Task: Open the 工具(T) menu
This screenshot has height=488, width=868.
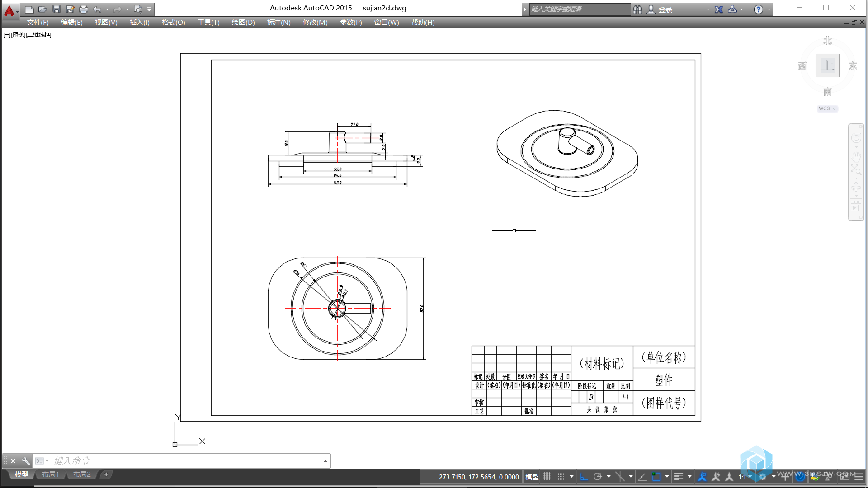Action: coord(208,23)
